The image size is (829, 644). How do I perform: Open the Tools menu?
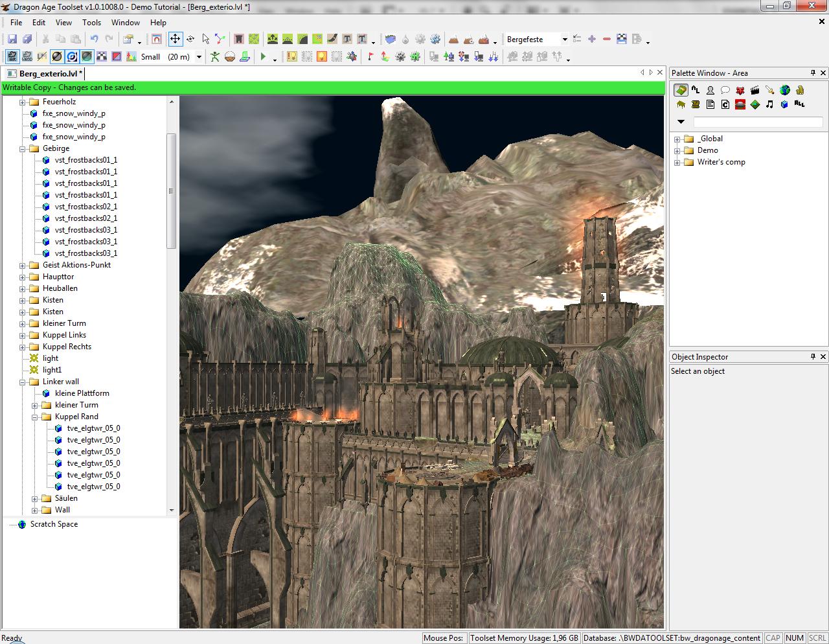click(91, 23)
